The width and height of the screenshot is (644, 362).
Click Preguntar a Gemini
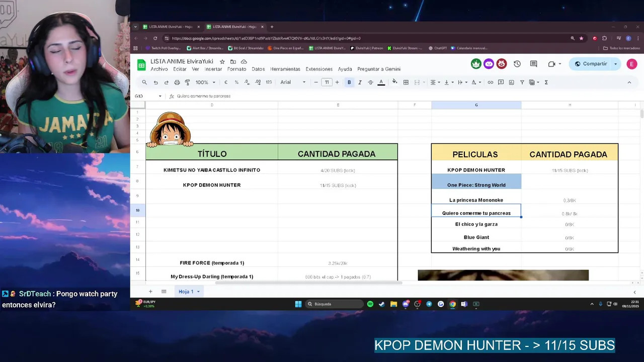pyautogui.click(x=379, y=69)
